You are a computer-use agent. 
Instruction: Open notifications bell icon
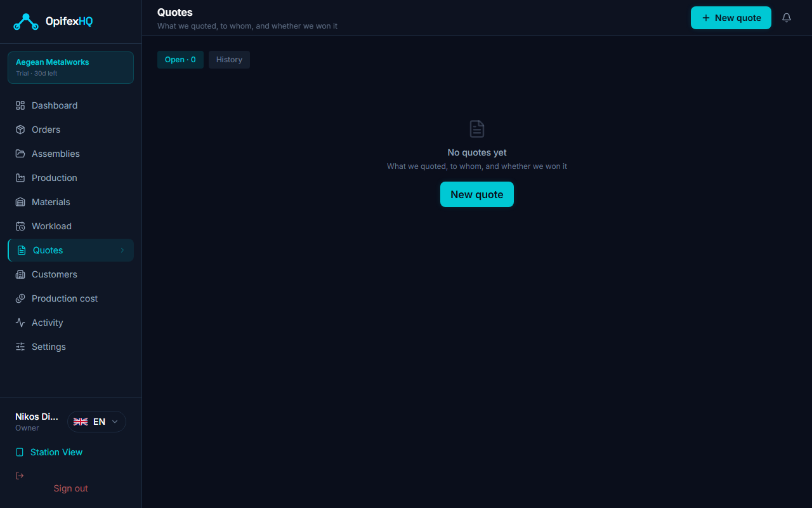click(x=787, y=18)
